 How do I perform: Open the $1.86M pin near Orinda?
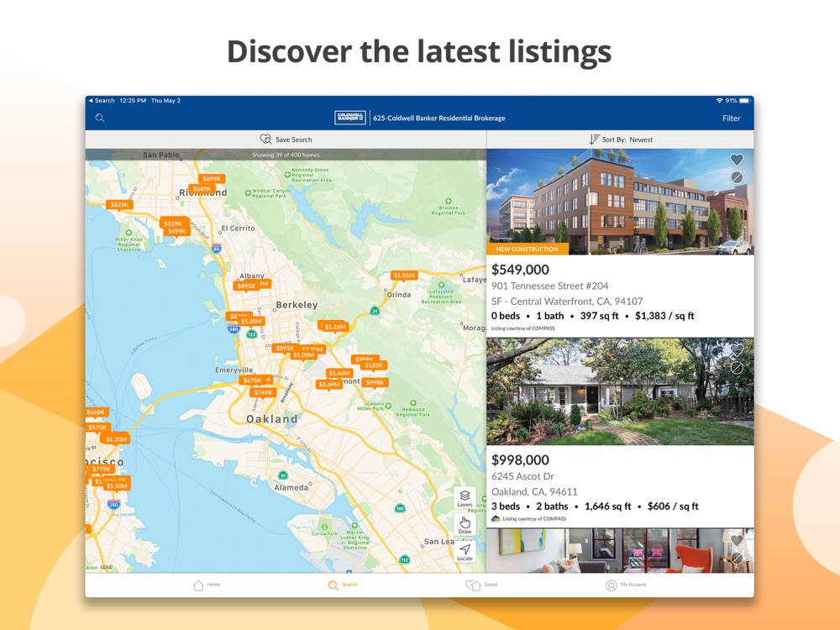click(404, 276)
